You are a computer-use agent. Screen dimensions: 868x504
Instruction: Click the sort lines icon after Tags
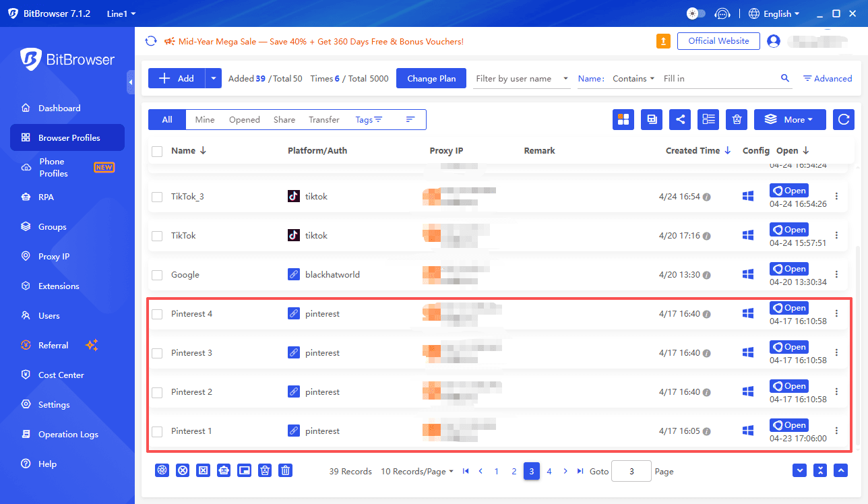point(410,119)
